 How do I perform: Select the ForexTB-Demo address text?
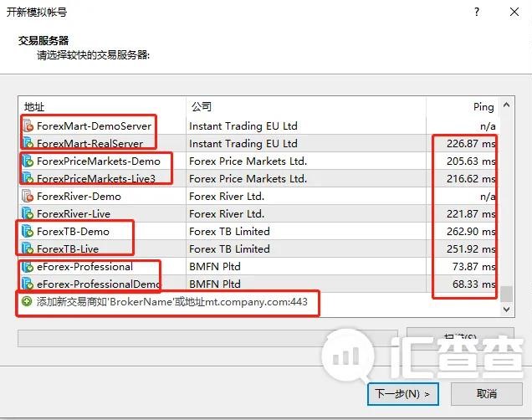[73, 232]
